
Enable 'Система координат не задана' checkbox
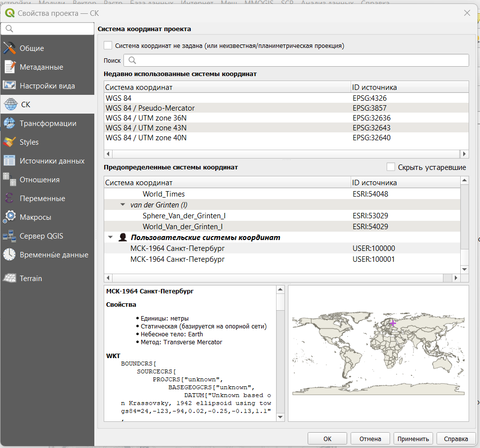(x=108, y=45)
